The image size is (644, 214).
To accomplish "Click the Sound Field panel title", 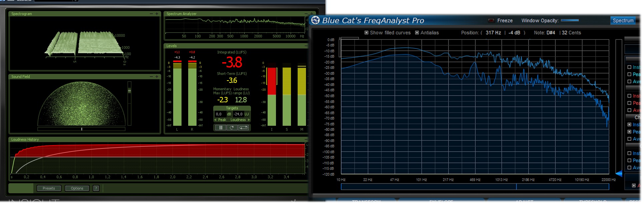I will 21,77.
